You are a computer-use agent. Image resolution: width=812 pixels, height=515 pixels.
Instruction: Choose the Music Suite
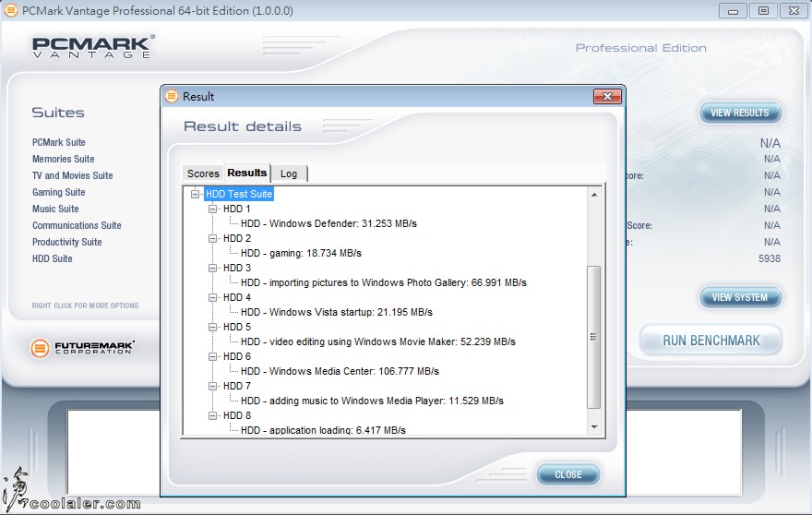coord(55,209)
